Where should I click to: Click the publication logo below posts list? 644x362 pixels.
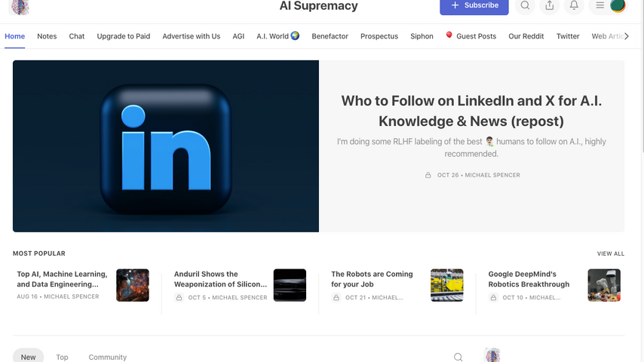coord(492,355)
